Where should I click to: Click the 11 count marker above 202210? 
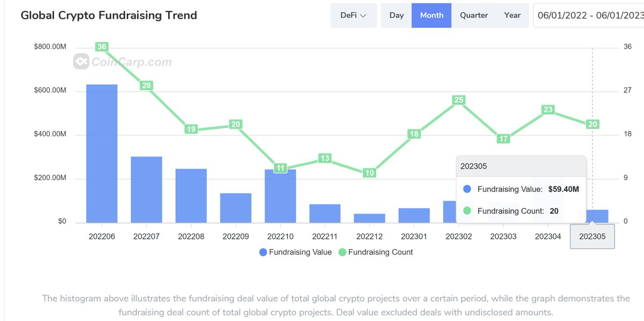pos(280,168)
